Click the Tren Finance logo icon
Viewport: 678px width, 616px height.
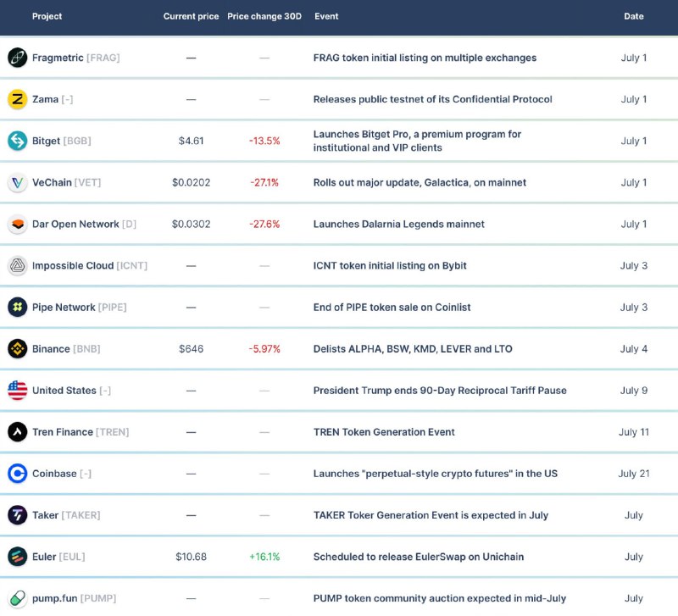(17, 432)
